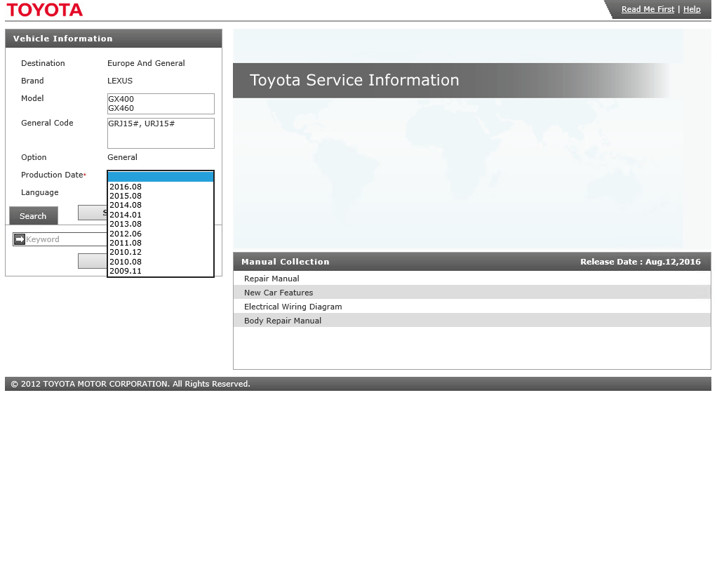Open the Help link
Screen dimensions: 717x588
tap(692, 9)
